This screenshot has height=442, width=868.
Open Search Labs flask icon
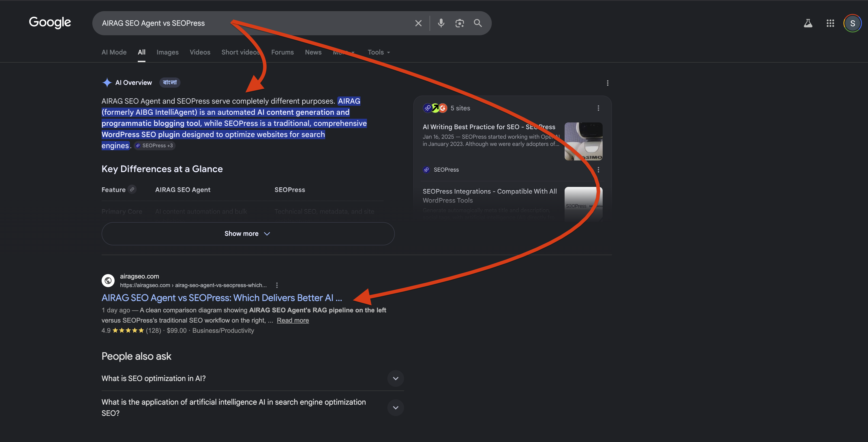click(808, 23)
